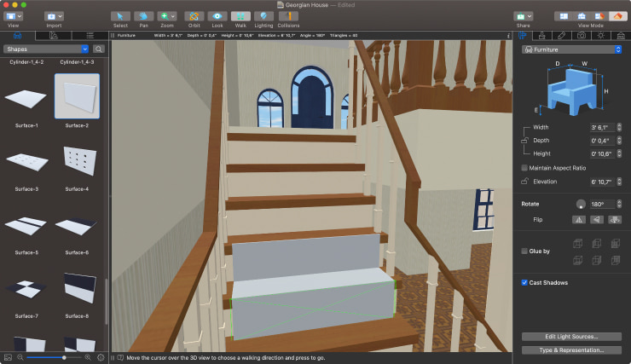Open the materials paint inspector tab

(562, 36)
